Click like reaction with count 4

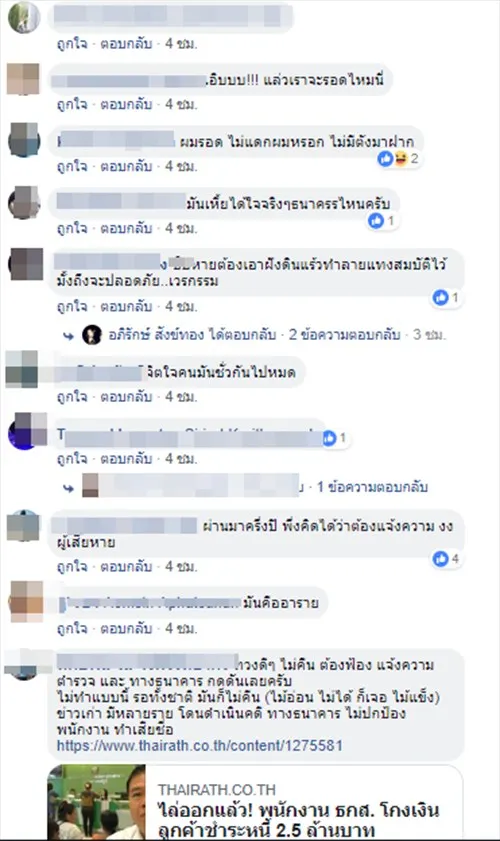(440, 558)
